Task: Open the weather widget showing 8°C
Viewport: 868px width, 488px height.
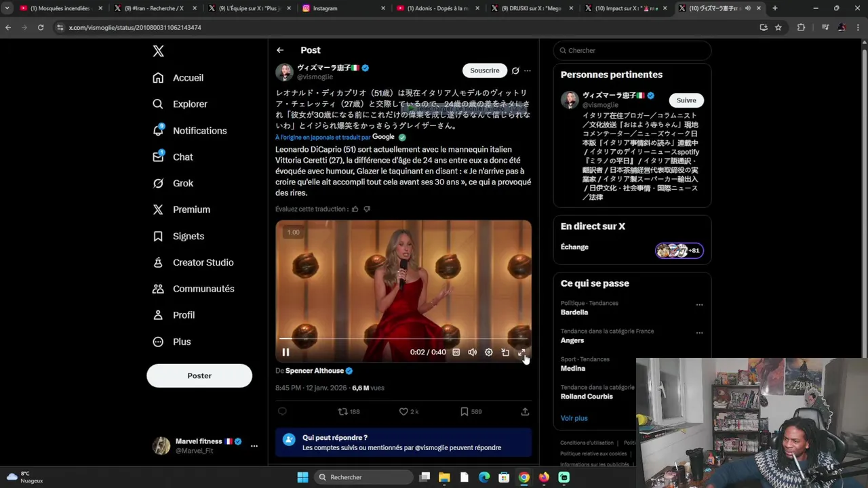Action: (25, 477)
